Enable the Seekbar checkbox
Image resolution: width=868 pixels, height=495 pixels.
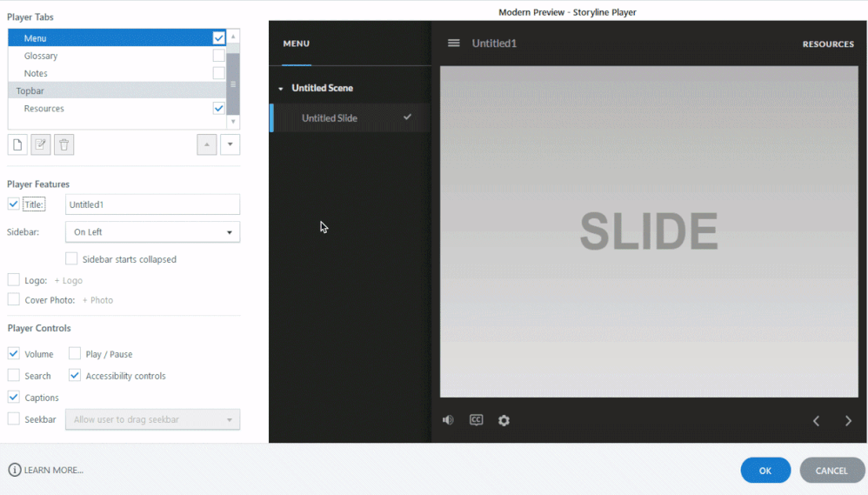pyautogui.click(x=13, y=418)
